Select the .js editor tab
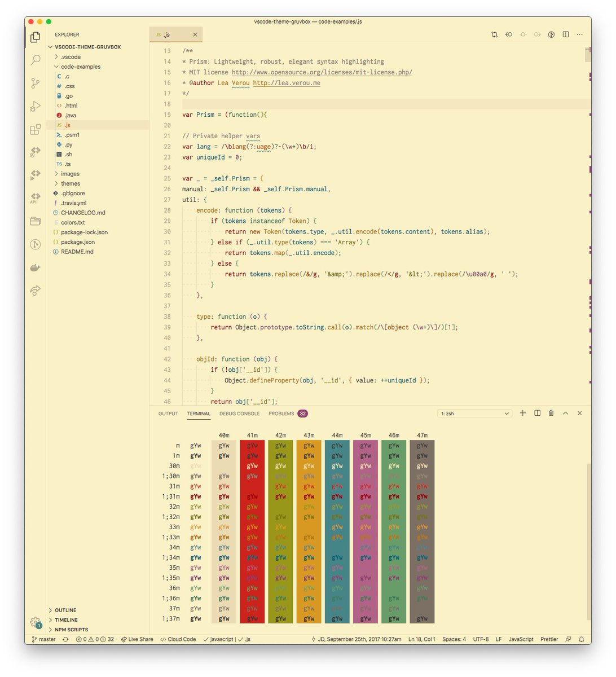 point(175,34)
